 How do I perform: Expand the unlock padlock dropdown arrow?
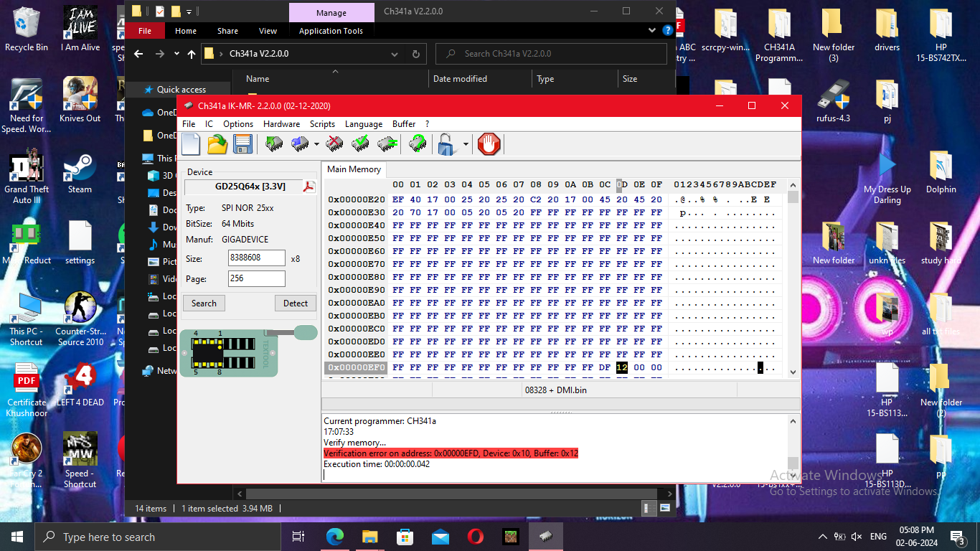[x=465, y=145]
